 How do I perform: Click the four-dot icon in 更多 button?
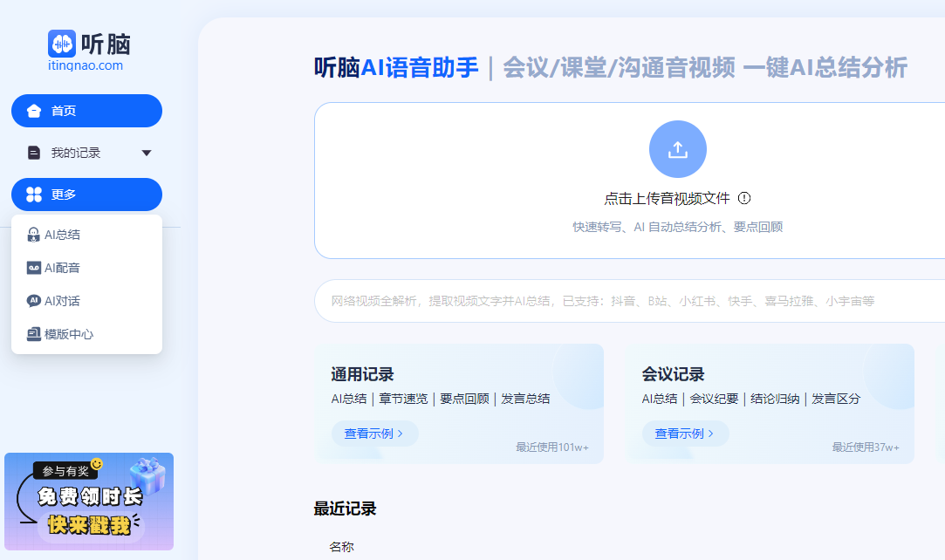[x=34, y=195]
